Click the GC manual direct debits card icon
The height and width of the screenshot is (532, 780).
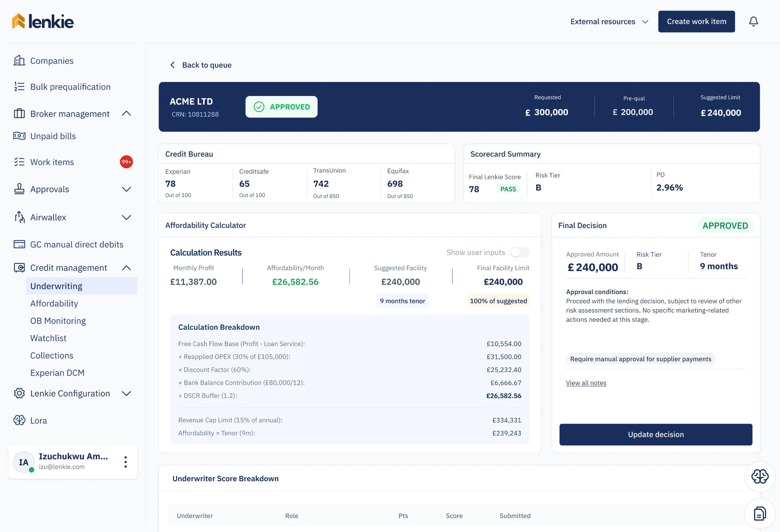pyautogui.click(x=19, y=244)
